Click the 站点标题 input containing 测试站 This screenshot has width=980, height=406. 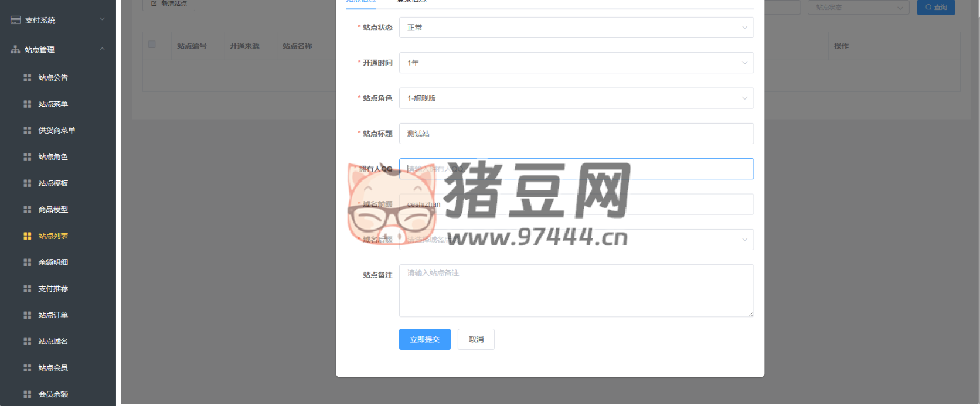coord(576,134)
